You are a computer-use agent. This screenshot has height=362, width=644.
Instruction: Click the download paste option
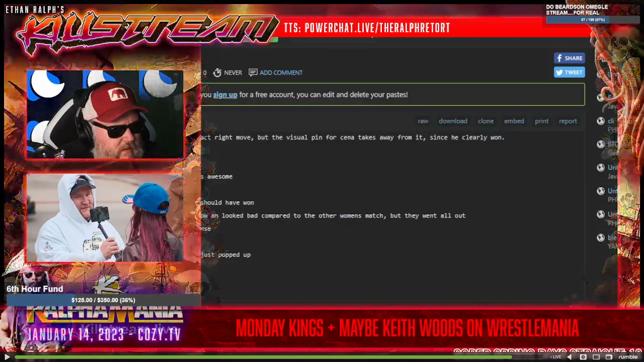(453, 121)
